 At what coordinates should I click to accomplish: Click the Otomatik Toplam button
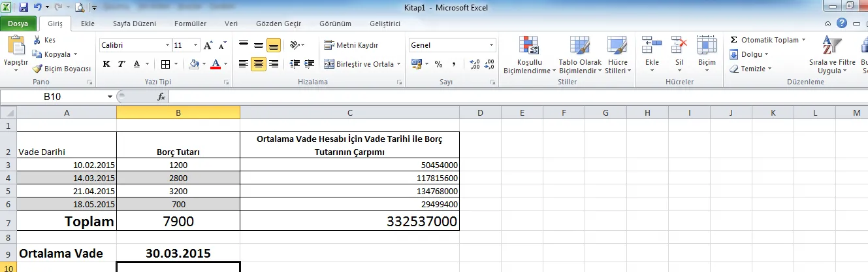click(x=769, y=40)
